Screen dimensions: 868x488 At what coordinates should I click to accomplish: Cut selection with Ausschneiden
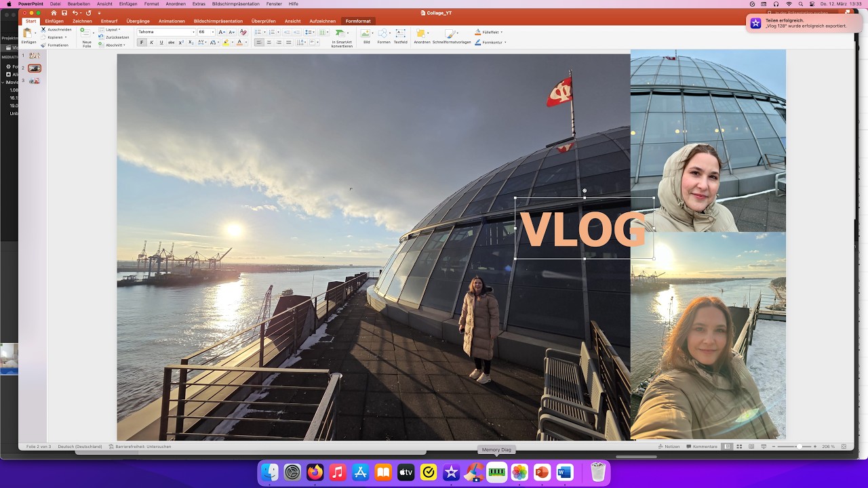56,30
